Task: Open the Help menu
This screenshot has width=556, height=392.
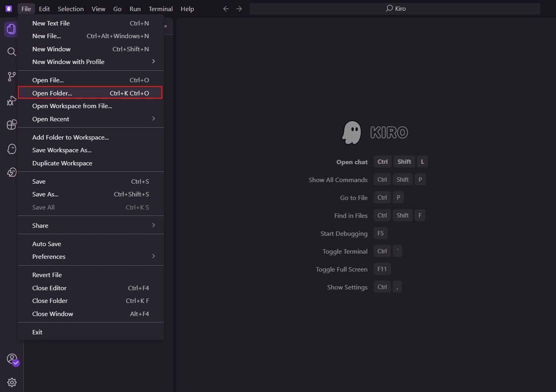Action: pyautogui.click(x=187, y=9)
